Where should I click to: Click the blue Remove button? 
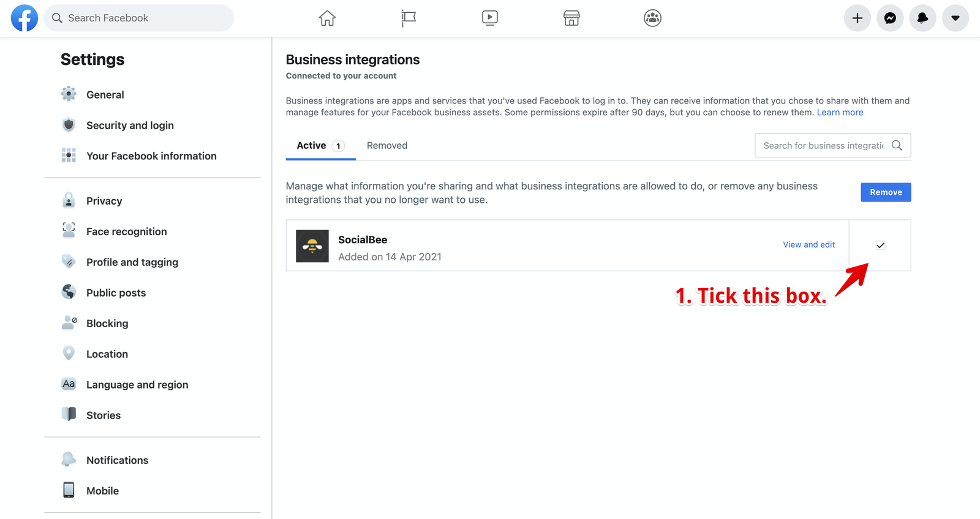pyautogui.click(x=886, y=192)
